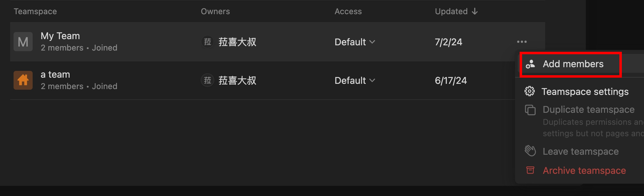The height and width of the screenshot is (196, 644).
Task: Click the owner avatar in the My Team row
Action: tap(207, 42)
